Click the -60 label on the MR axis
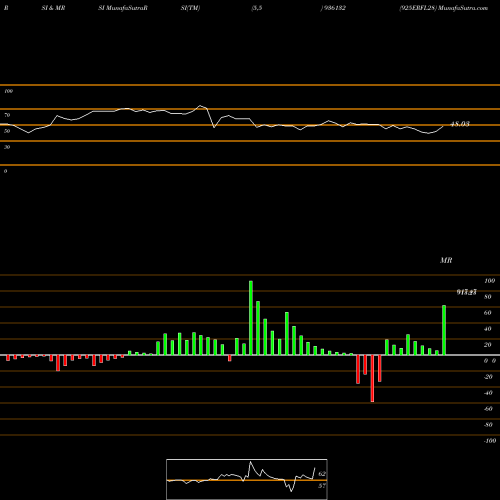 tap(488, 409)
